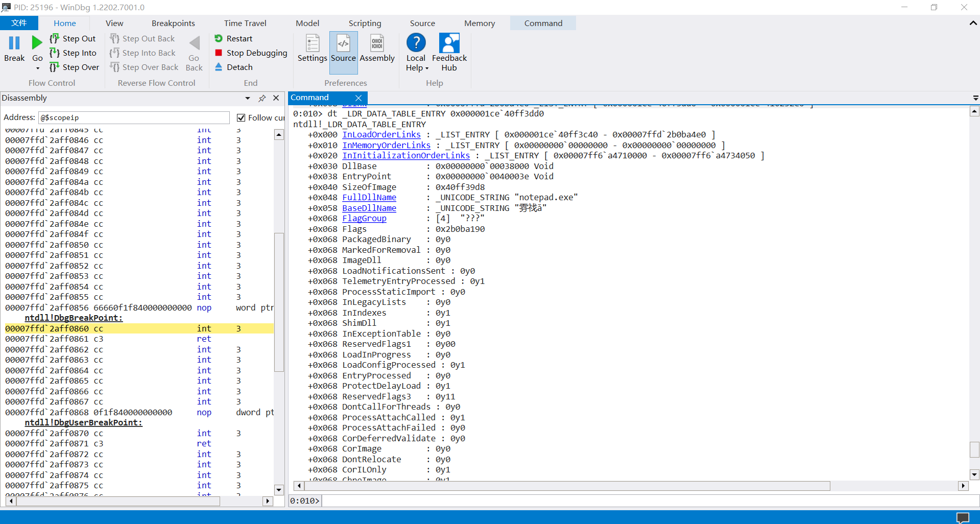Image resolution: width=980 pixels, height=524 pixels.
Task: Open the Feedback Hub
Action: (x=449, y=53)
